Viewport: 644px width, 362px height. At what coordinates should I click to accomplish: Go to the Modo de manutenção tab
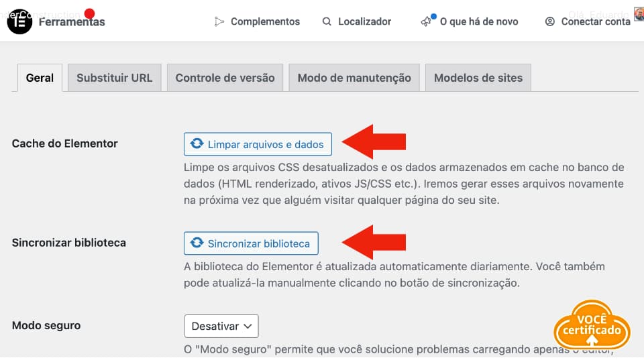pyautogui.click(x=354, y=78)
